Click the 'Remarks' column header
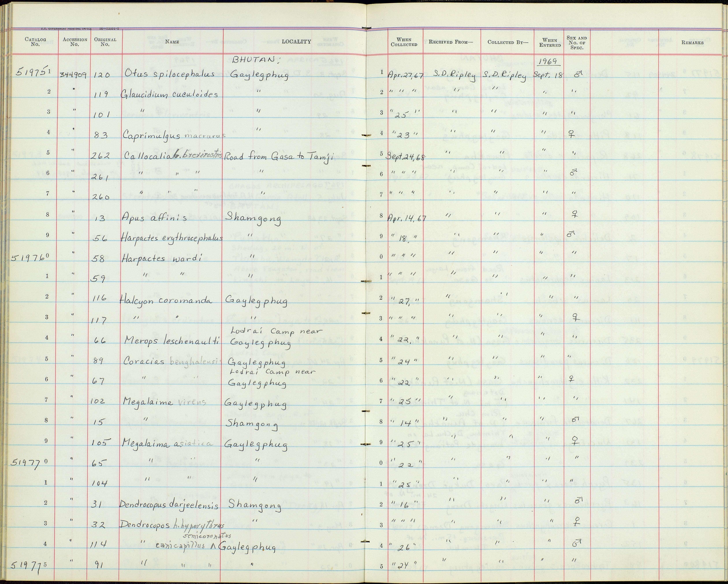728x584 pixels. 692,43
